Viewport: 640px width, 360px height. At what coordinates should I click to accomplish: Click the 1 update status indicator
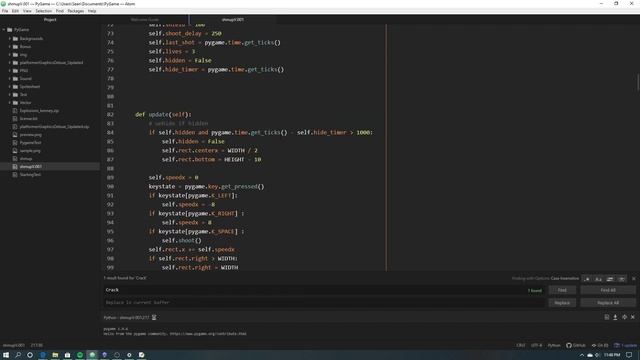click(x=625, y=345)
